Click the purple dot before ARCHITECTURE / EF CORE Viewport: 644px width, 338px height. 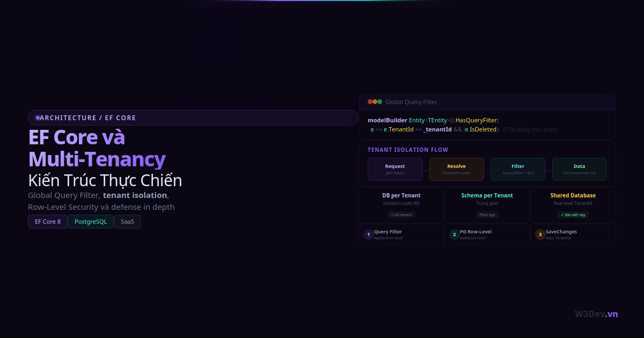[x=38, y=118]
